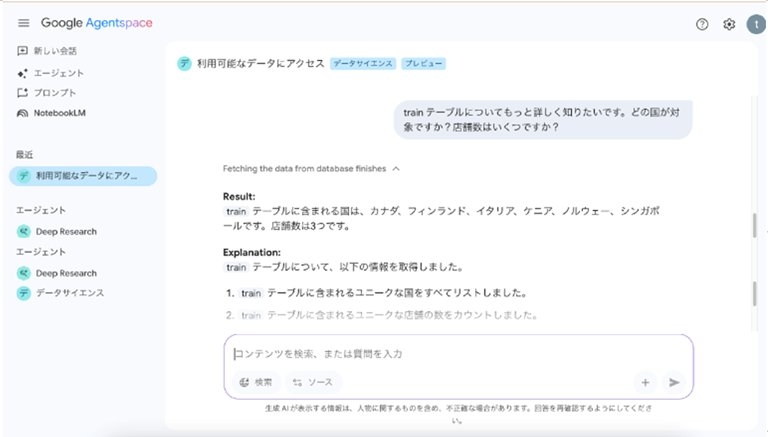
Task: Click the NotebookLM icon
Action: 23,113
